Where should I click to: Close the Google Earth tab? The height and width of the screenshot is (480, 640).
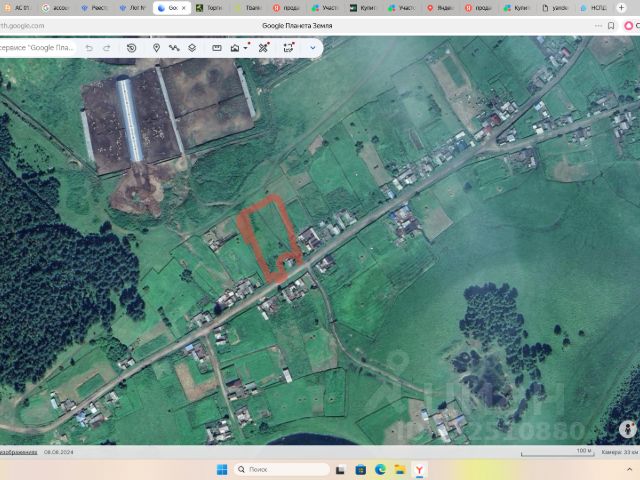[184, 8]
